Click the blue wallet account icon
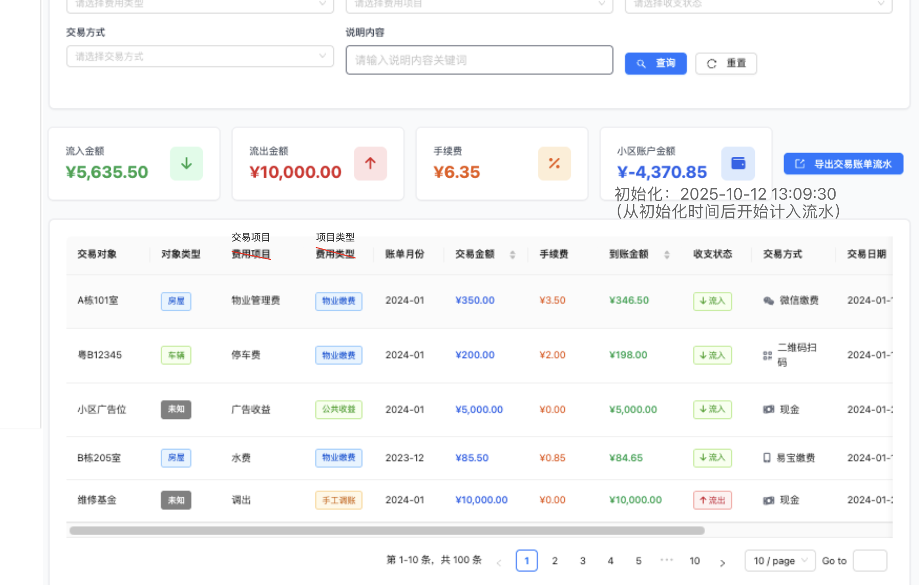The height and width of the screenshot is (588, 919). click(x=738, y=164)
